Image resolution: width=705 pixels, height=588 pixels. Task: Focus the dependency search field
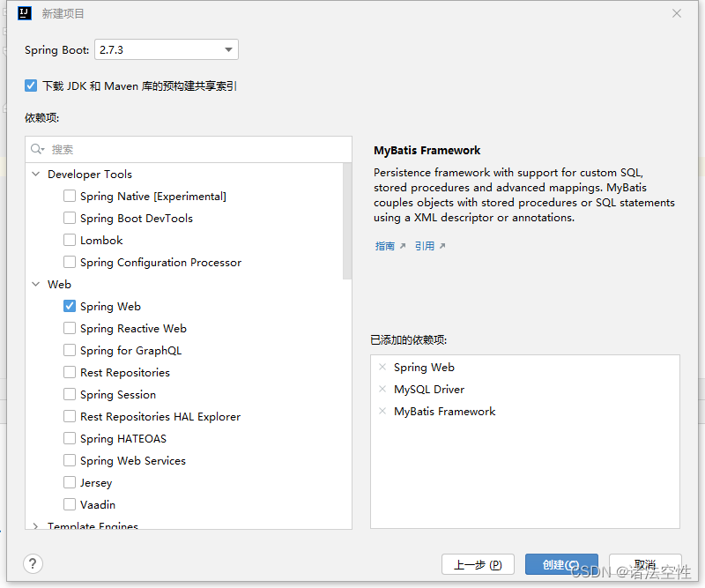189,149
